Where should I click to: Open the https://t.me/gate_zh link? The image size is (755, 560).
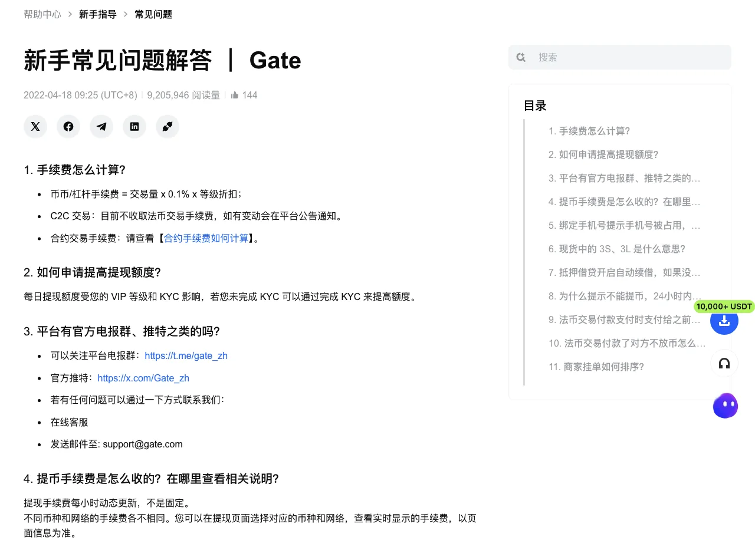pyautogui.click(x=186, y=355)
